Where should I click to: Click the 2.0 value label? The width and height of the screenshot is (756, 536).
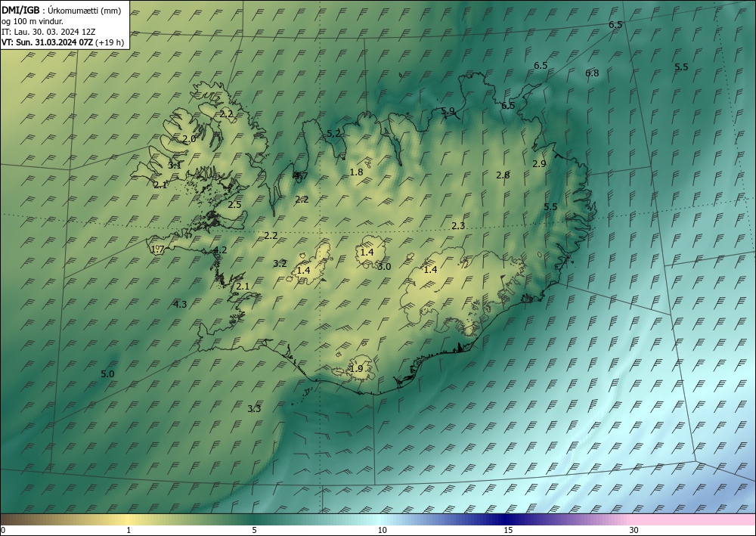tap(189, 139)
